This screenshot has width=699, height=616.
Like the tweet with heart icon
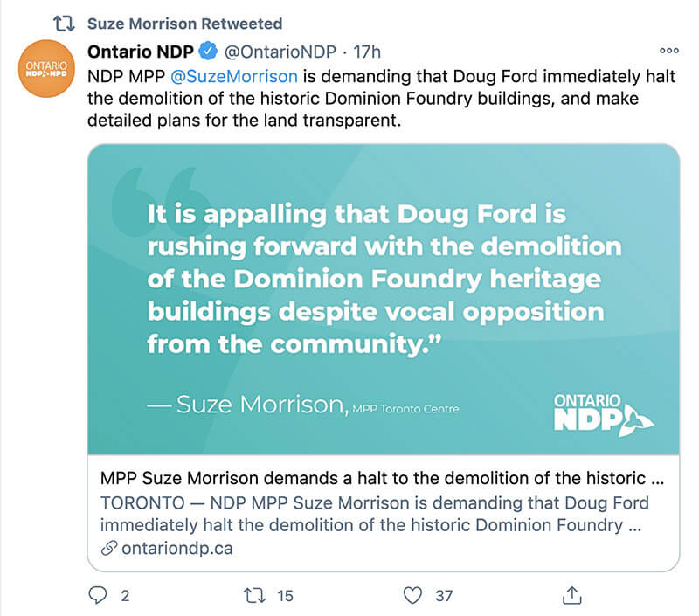(x=413, y=596)
